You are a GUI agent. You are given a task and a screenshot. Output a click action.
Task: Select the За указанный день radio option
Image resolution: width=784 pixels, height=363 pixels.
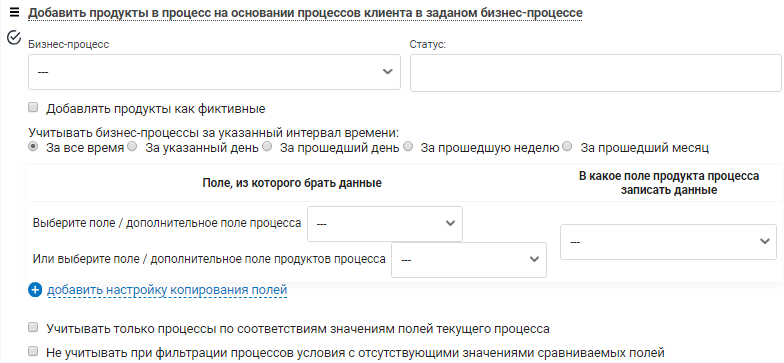(132, 147)
